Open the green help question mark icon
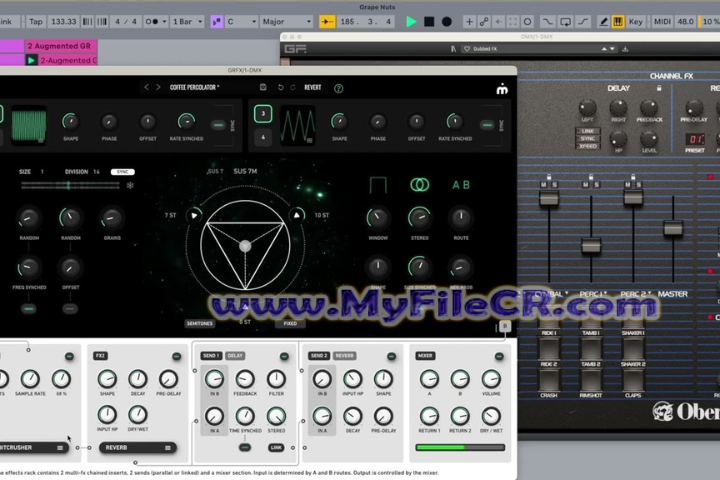 [338, 88]
